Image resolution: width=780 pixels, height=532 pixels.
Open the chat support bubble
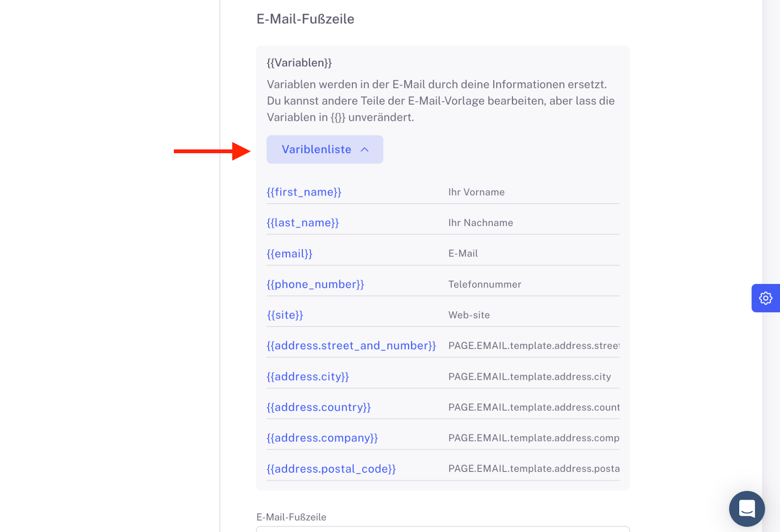(747, 509)
